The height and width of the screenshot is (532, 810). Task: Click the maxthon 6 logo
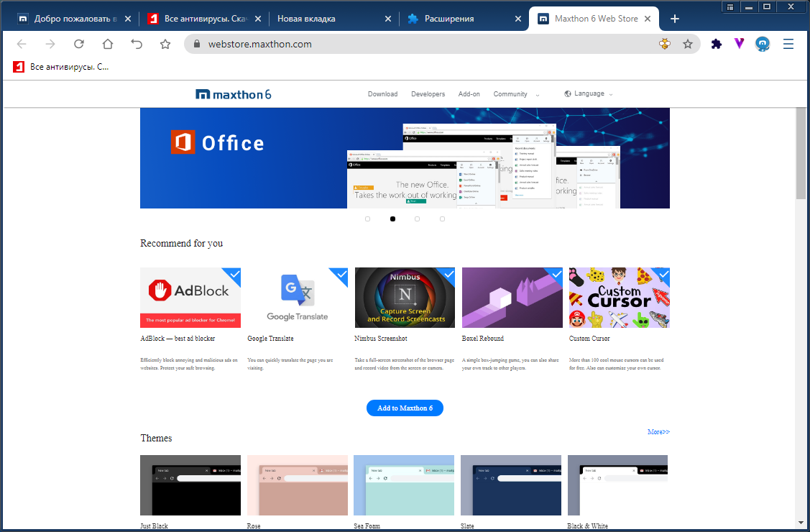tap(234, 94)
